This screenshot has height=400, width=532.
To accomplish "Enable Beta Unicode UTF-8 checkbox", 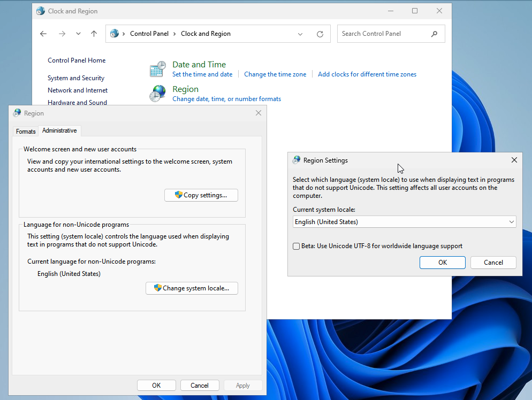I will coord(297,246).
